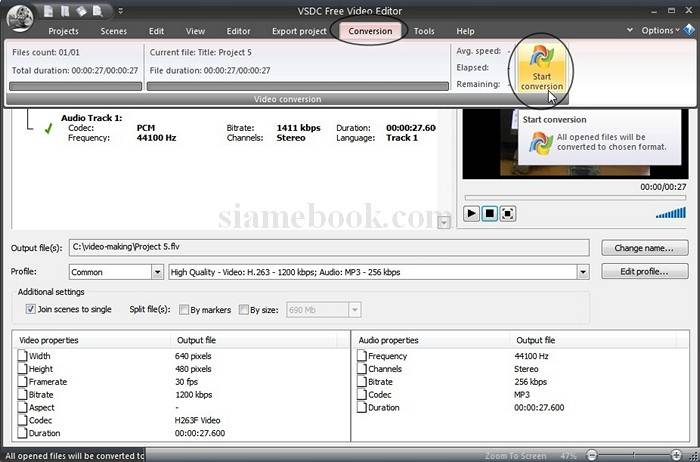Click the Framerate property icon
This screenshot has width=700, height=462.
click(x=22, y=382)
